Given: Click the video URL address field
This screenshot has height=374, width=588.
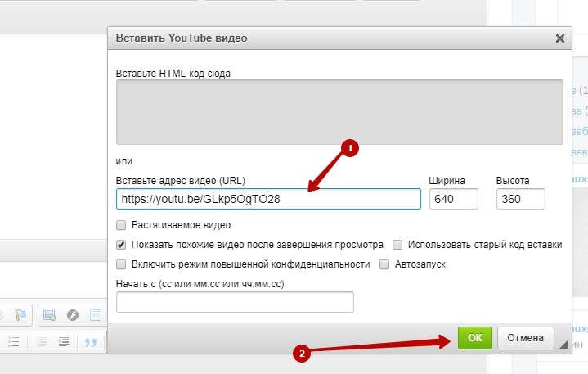Looking at the screenshot, I should [x=268, y=199].
